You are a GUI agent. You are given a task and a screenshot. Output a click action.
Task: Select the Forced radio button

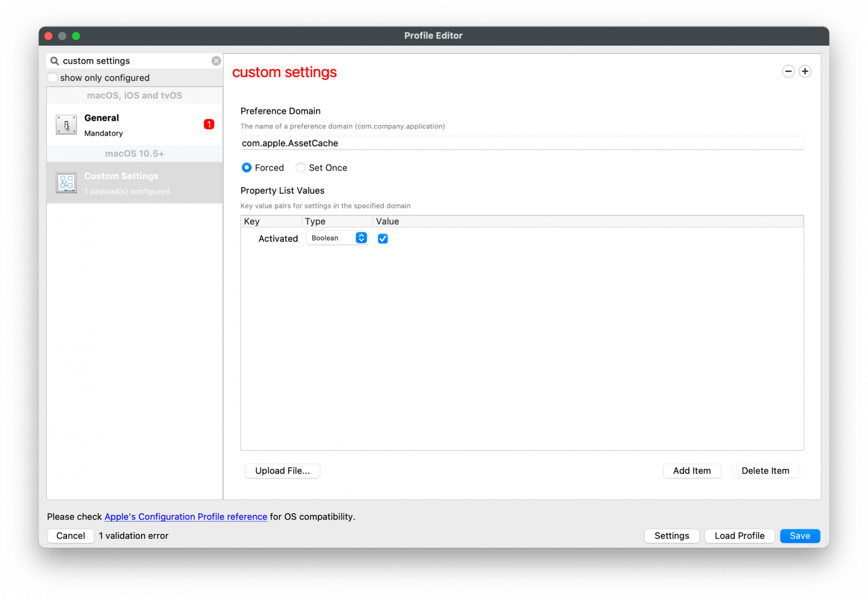[246, 167]
